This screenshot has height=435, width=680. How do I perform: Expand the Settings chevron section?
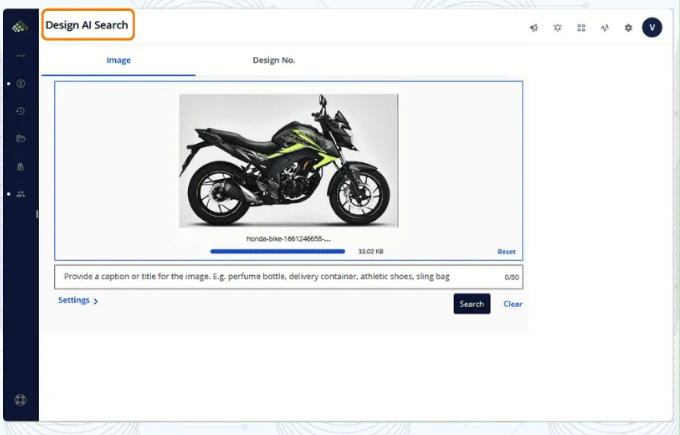[78, 300]
